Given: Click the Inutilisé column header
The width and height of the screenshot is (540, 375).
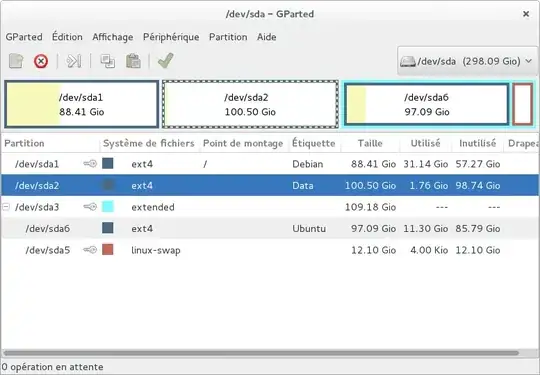Looking at the screenshot, I should (478, 143).
